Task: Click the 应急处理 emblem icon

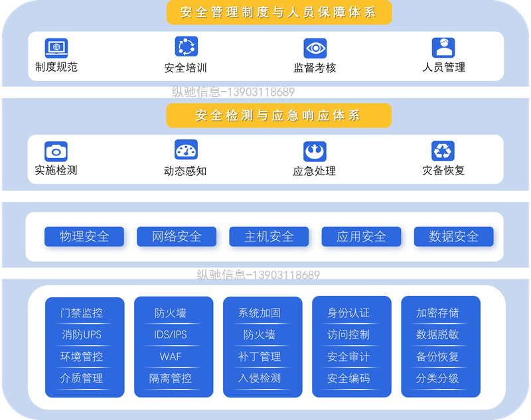Action: (315, 151)
